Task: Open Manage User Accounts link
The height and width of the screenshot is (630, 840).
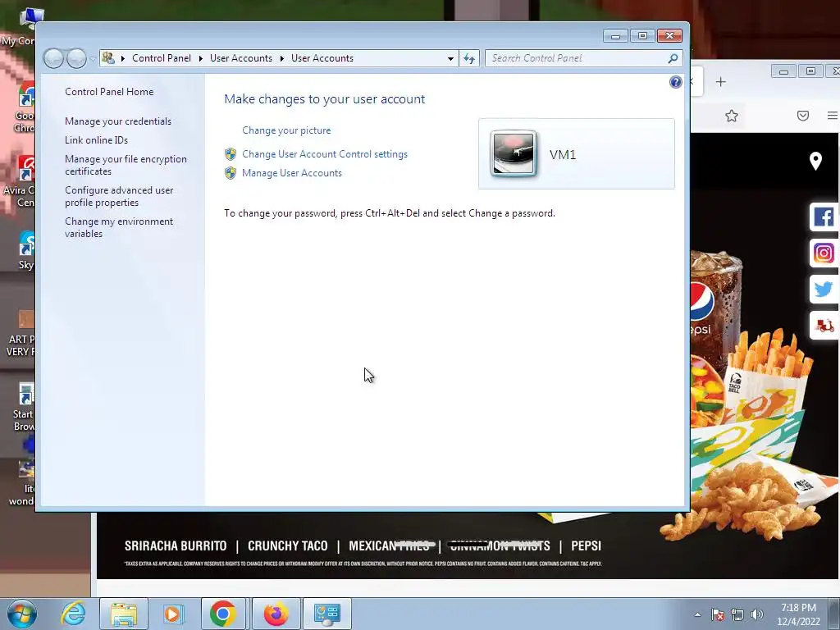Action: pyautogui.click(x=292, y=173)
